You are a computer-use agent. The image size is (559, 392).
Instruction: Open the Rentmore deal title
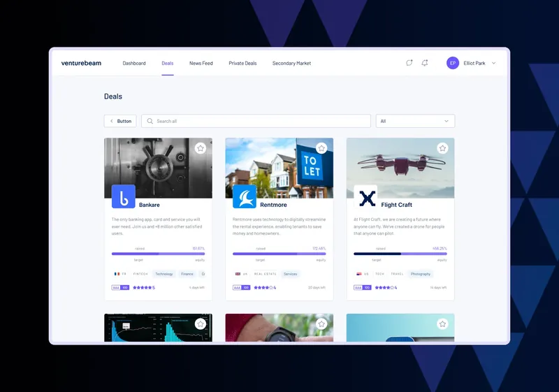click(x=273, y=205)
